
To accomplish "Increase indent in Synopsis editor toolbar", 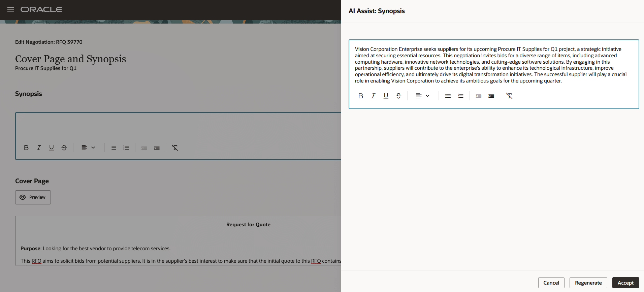I will pos(157,148).
